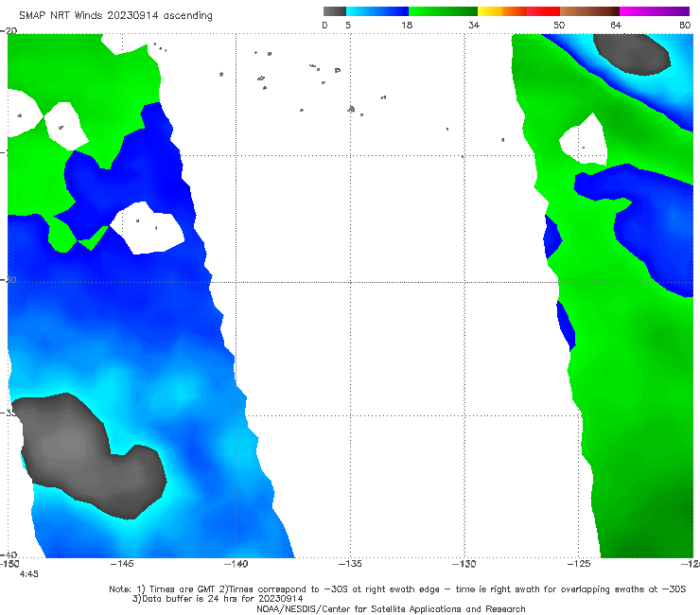Screen dimensions: 700x615
Task: Click the yellow-orange segment of the color bar
Action: click(502, 11)
